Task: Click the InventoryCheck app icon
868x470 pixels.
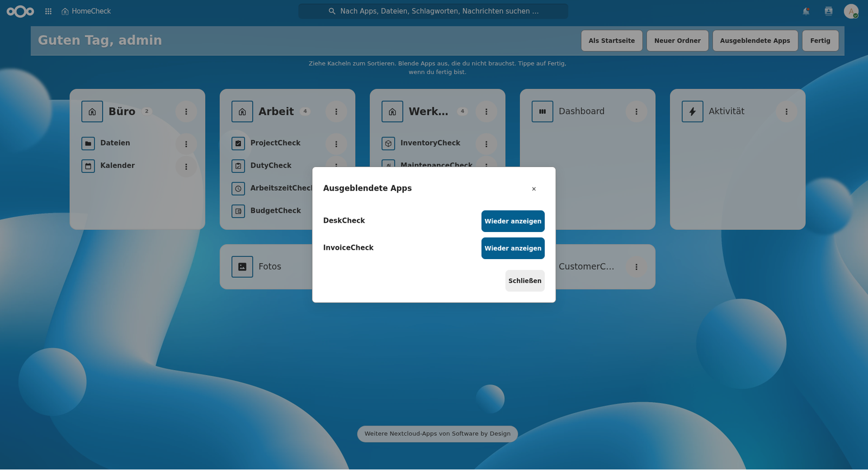Action: point(388,144)
